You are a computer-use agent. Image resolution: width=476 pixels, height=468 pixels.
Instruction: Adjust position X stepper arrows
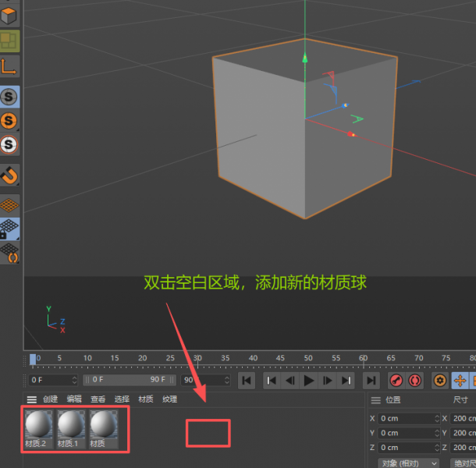(x=437, y=419)
